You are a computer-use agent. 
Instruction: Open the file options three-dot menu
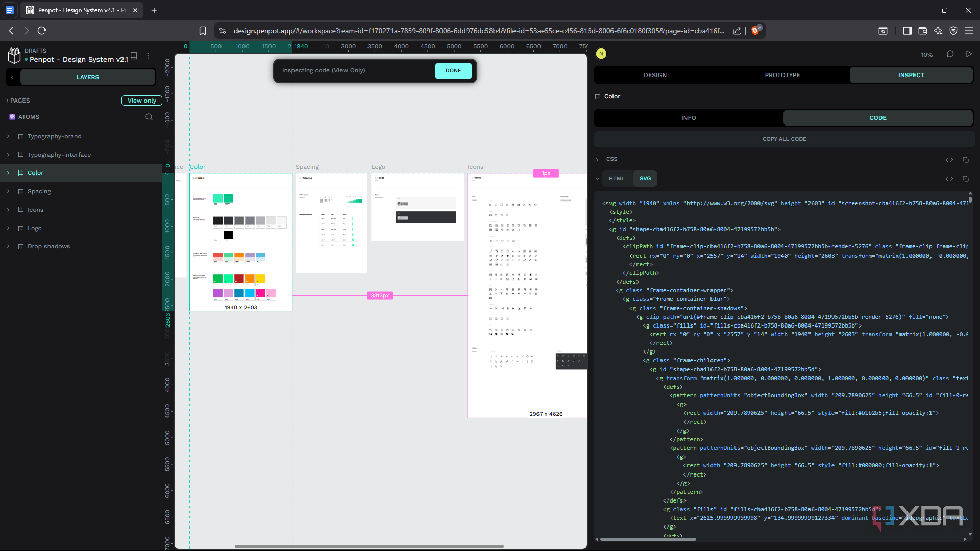(148, 56)
